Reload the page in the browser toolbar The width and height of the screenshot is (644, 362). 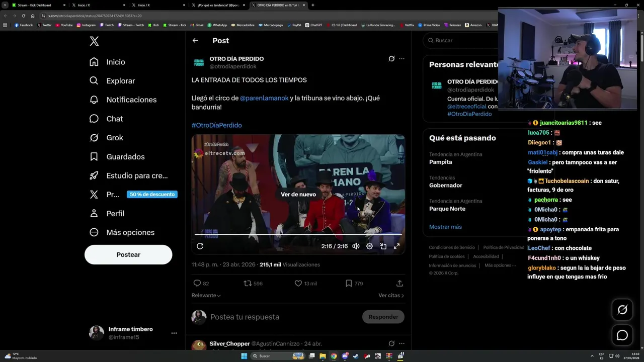pos(23,16)
